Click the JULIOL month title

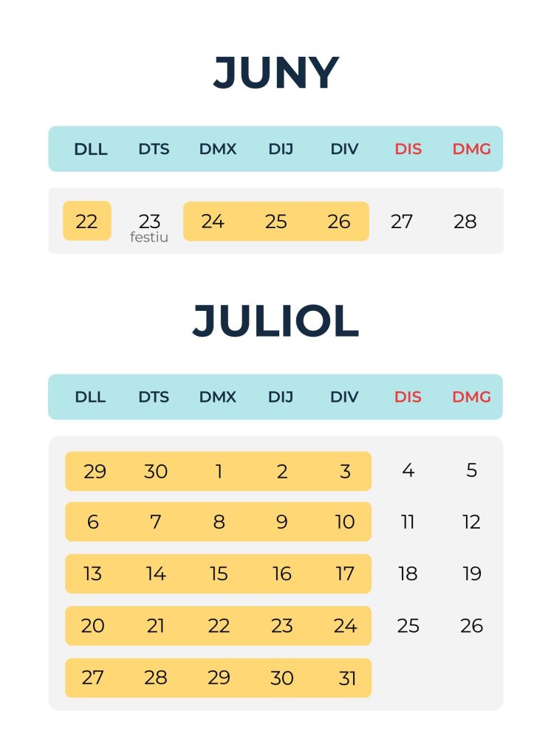[275, 321]
